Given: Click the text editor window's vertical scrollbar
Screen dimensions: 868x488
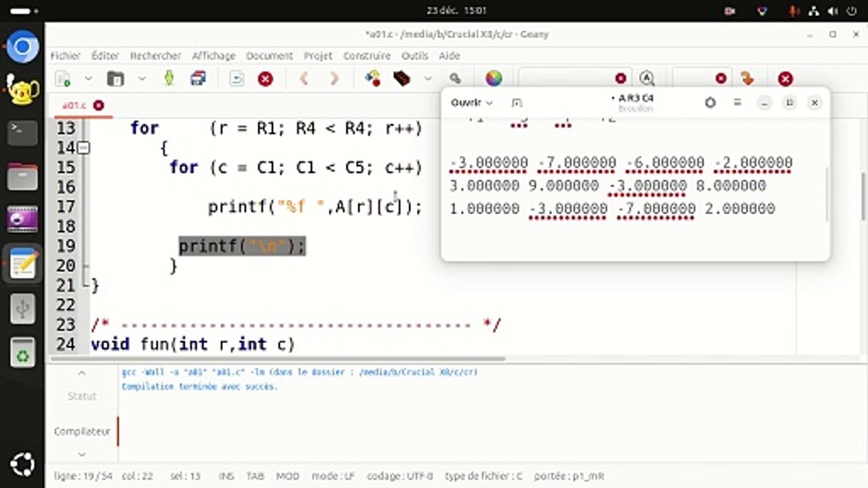Looking at the screenshot, I should click(x=827, y=194).
